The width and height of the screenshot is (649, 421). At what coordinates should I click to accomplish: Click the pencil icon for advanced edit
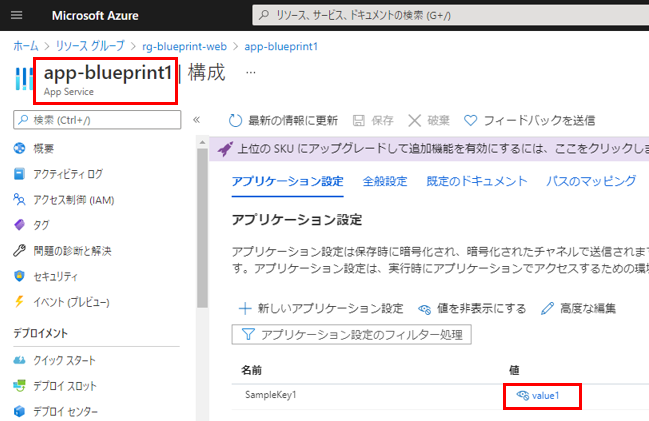pos(547,308)
